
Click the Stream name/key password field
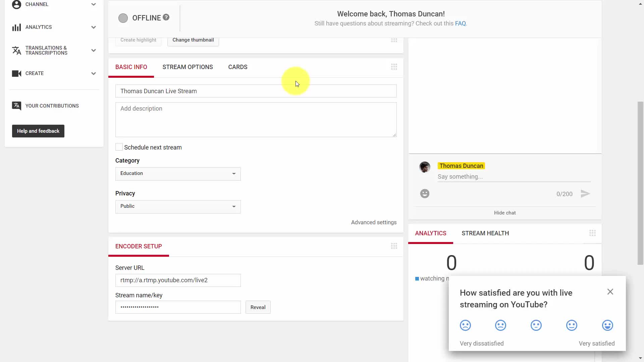178,307
